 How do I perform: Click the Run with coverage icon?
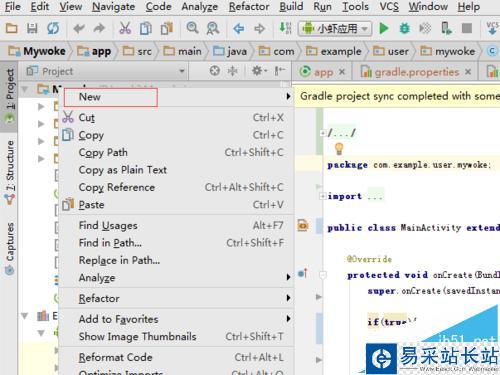pos(425,28)
